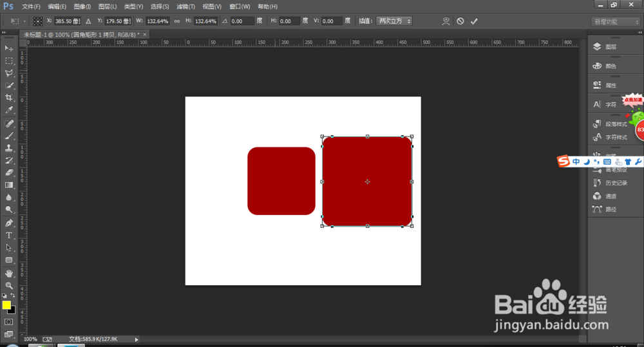644x347 pixels.
Task: Change the screen mode button
Action: coord(8,334)
